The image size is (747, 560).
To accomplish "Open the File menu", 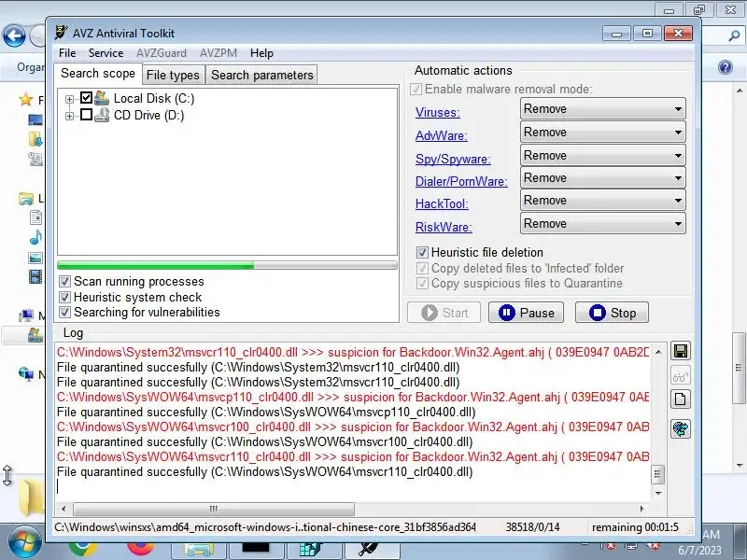I will click(67, 53).
